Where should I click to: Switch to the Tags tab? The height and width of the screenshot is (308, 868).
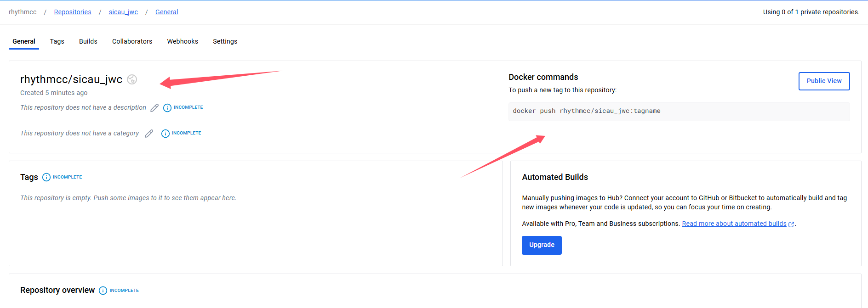point(57,41)
